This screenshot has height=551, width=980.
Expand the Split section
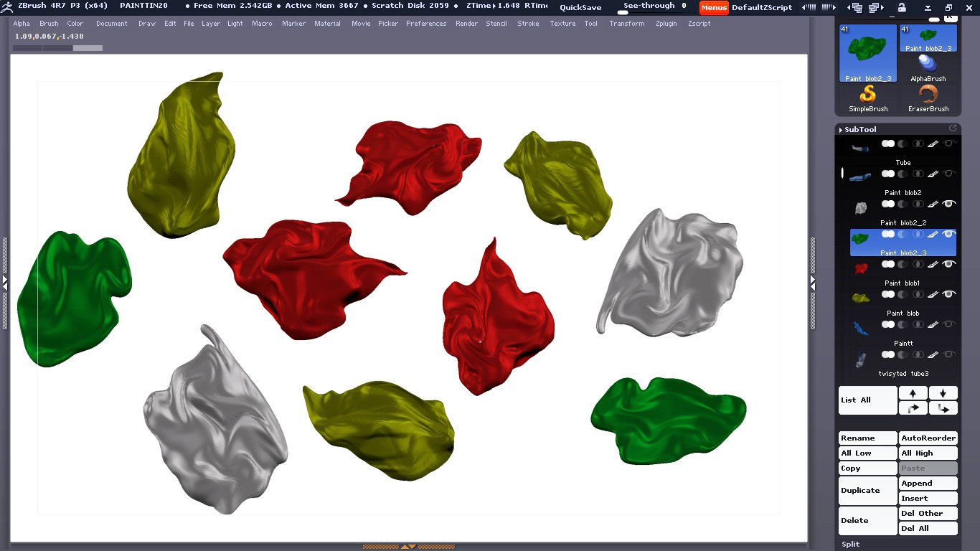(x=851, y=545)
